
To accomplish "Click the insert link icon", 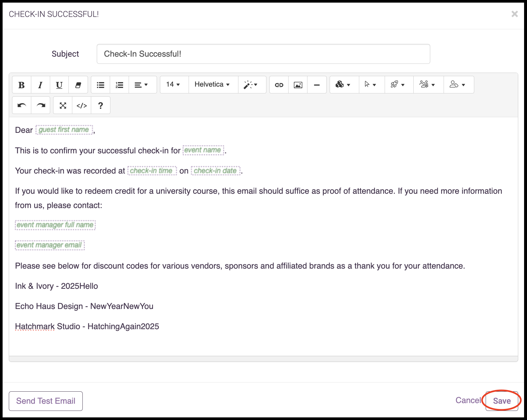I will [x=279, y=85].
